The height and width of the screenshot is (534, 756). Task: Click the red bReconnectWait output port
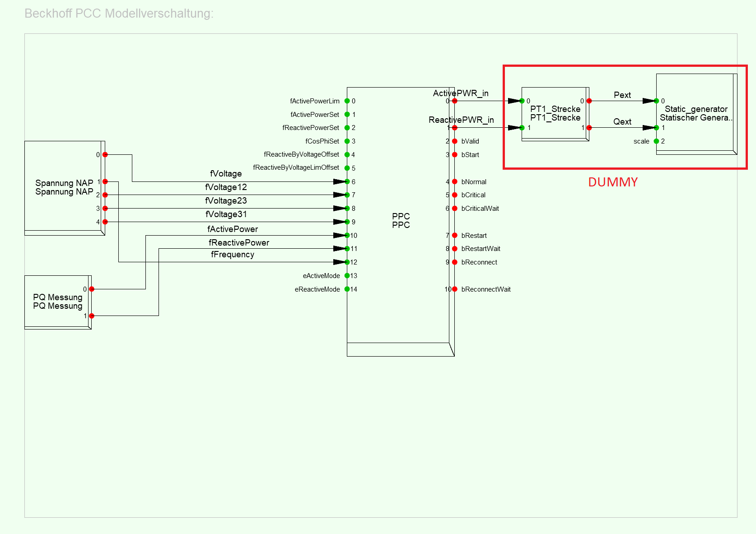[x=455, y=289]
